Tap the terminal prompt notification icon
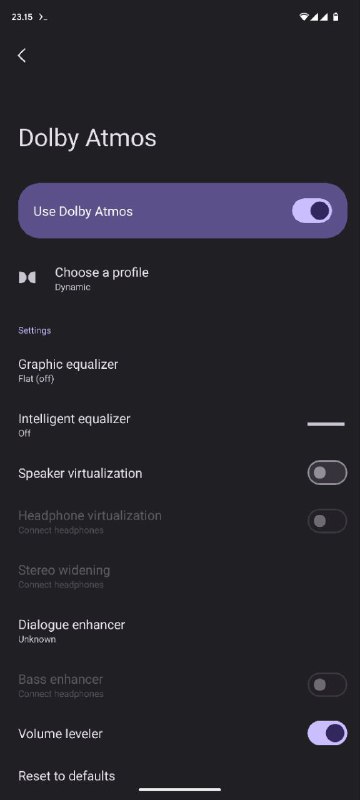The height and width of the screenshot is (800, 360). [x=43, y=17]
